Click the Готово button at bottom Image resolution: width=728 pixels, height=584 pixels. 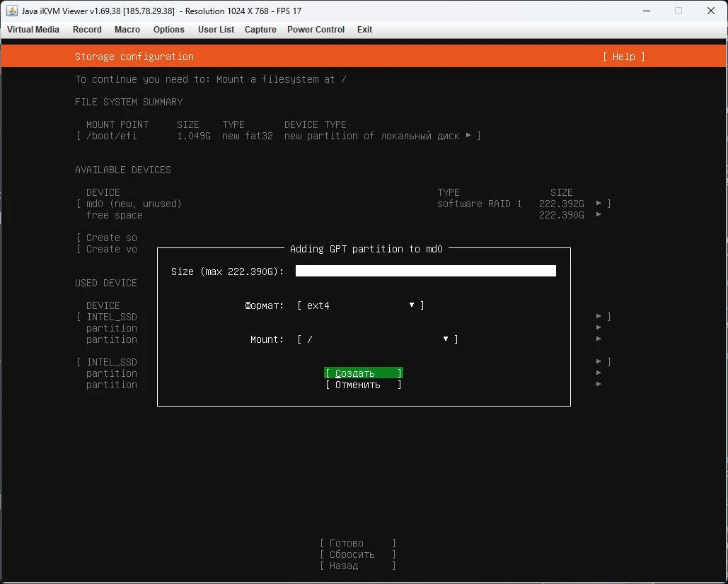(357, 543)
